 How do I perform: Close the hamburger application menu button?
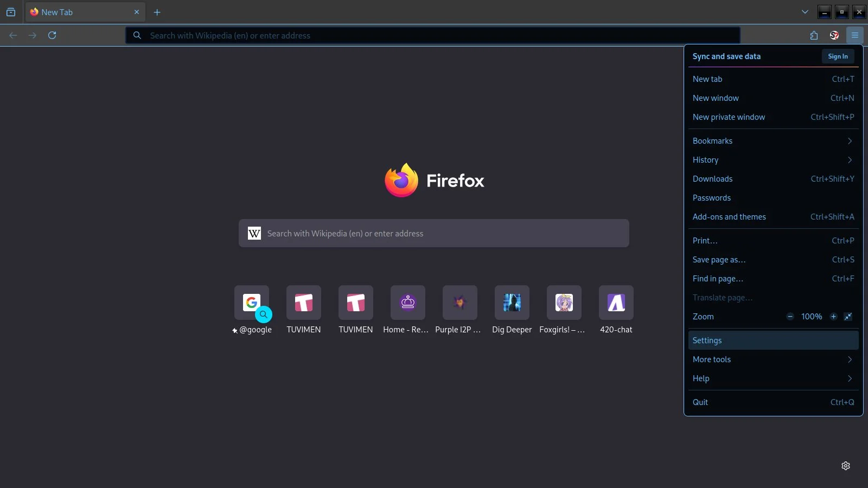click(x=854, y=35)
